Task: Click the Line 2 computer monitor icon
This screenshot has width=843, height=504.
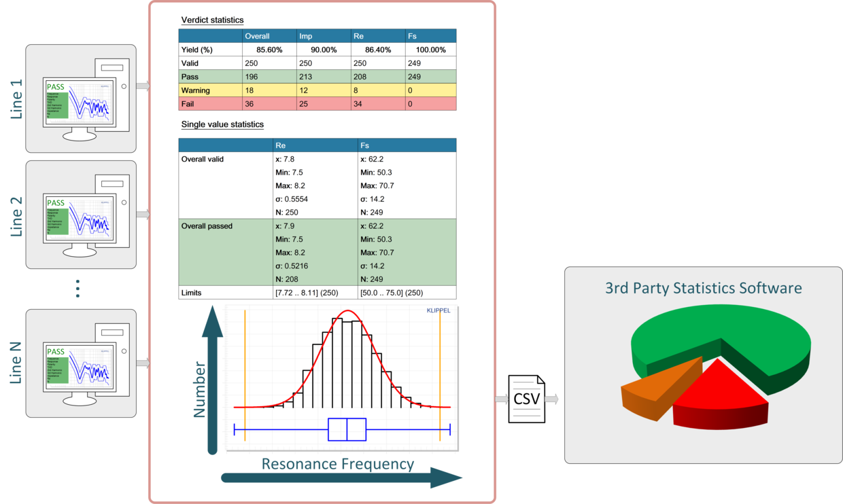Action: point(77,221)
